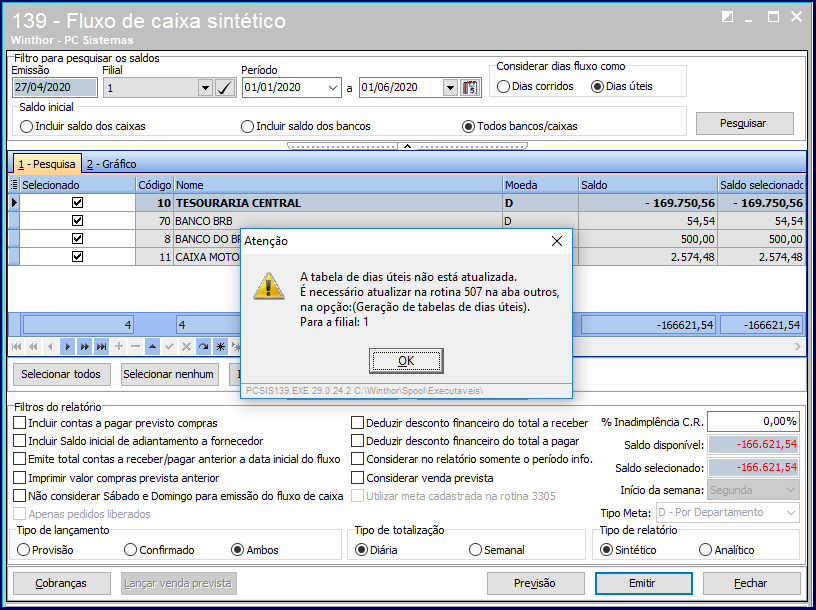Click the cancel edit X icon
Screen dimensions: 816x610
click(x=186, y=347)
